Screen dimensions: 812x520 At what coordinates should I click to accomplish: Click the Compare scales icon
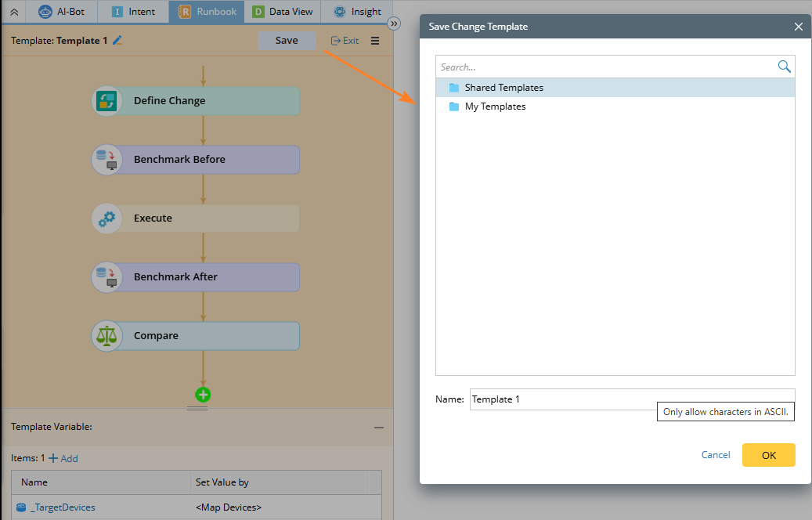click(106, 336)
